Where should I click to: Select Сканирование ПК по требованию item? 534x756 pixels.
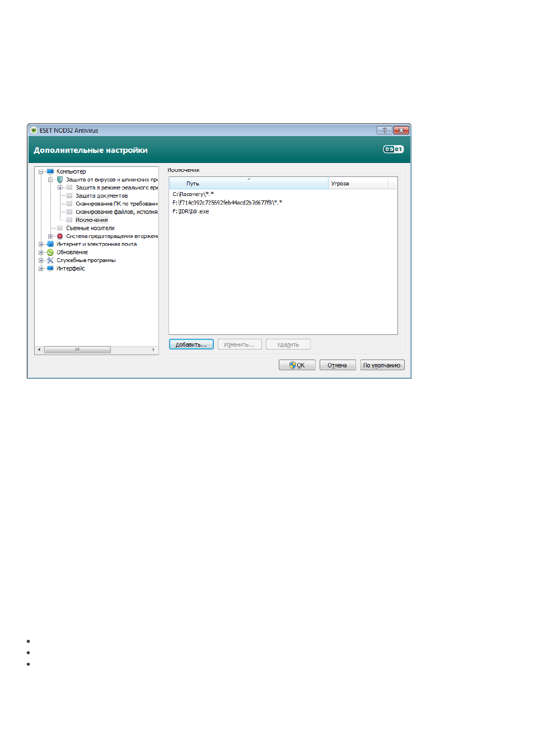pyautogui.click(x=116, y=204)
